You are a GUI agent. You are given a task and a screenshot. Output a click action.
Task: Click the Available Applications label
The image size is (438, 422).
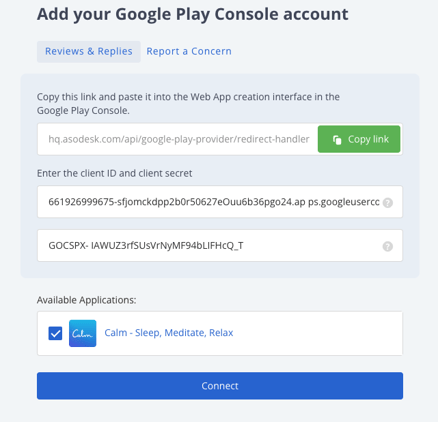click(86, 300)
